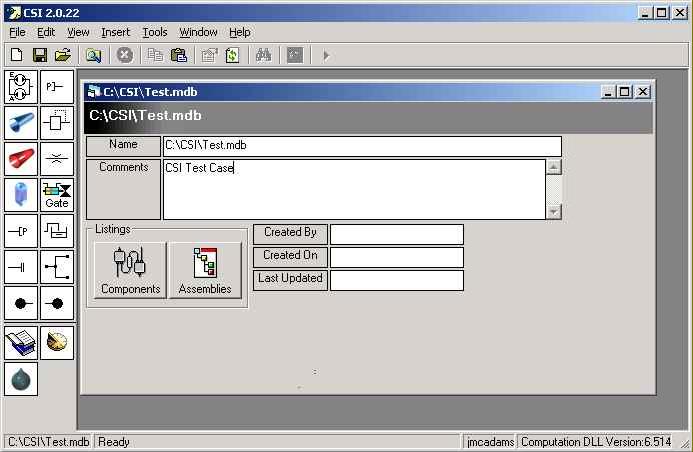Click the Paste clipboard toolbar icon
693x452 pixels.
coord(179,55)
